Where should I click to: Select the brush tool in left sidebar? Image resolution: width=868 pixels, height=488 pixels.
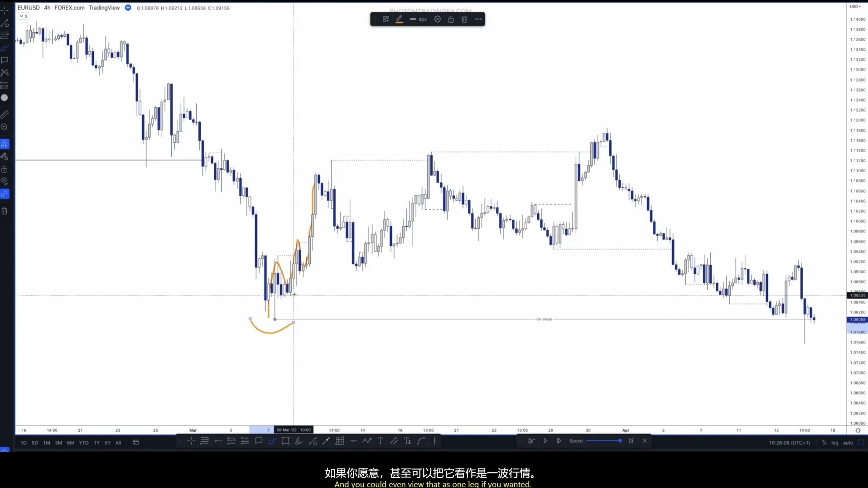5,48
